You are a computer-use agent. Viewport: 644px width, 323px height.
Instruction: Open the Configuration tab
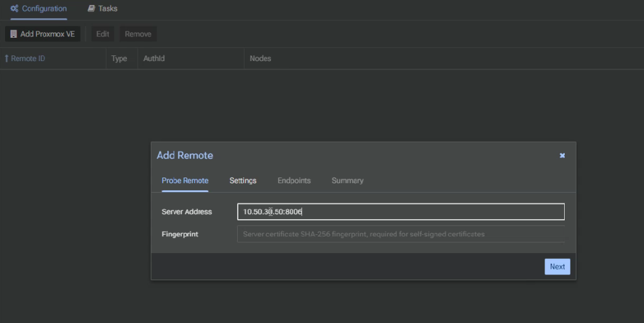(44, 9)
